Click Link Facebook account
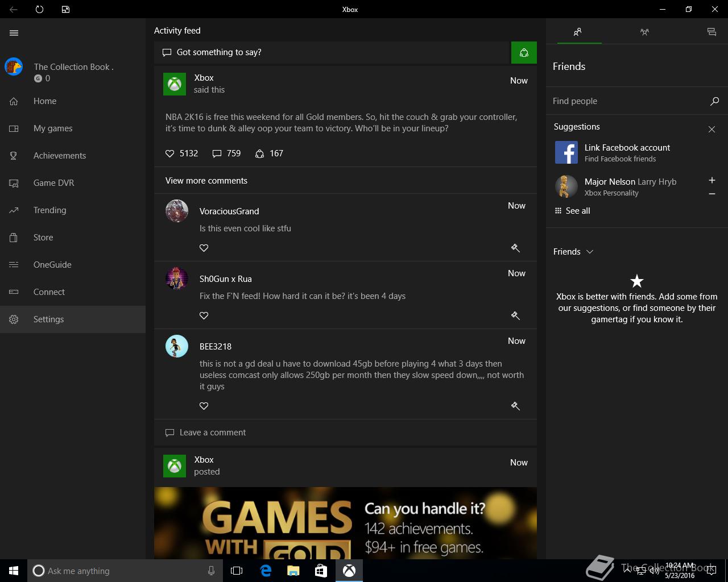 pos(627,148)
